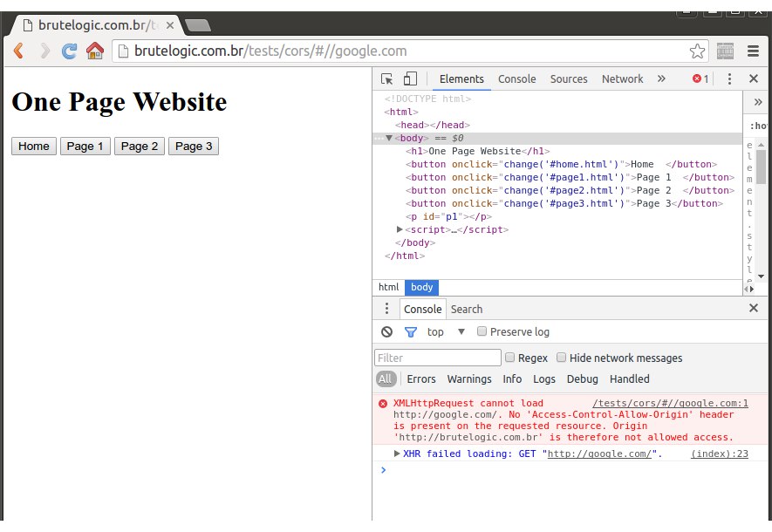Filter console to Errors only
This screenshot has height=532, width=772.
pos(421,379)
